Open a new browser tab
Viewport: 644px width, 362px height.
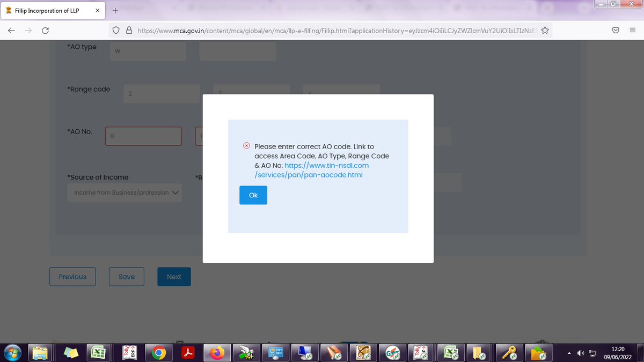click(115, 11)
